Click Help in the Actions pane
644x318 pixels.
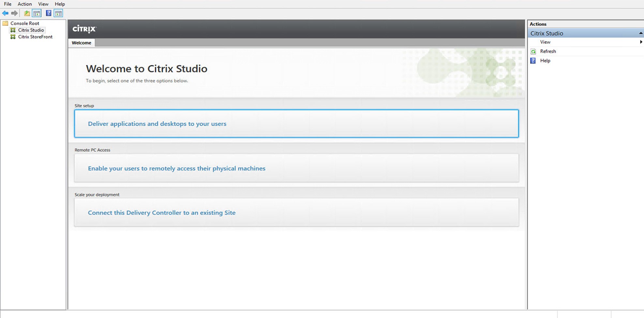[545, 61]
